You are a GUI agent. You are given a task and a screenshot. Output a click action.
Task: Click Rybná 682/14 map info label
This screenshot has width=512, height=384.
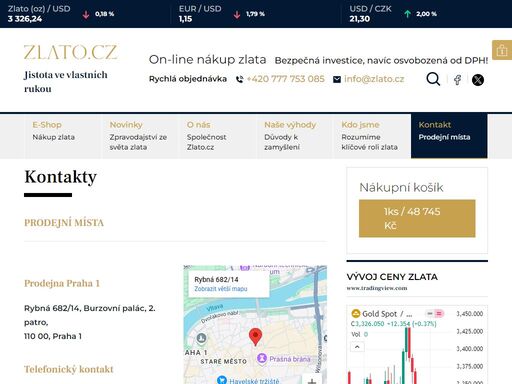[x=216, y=279]
